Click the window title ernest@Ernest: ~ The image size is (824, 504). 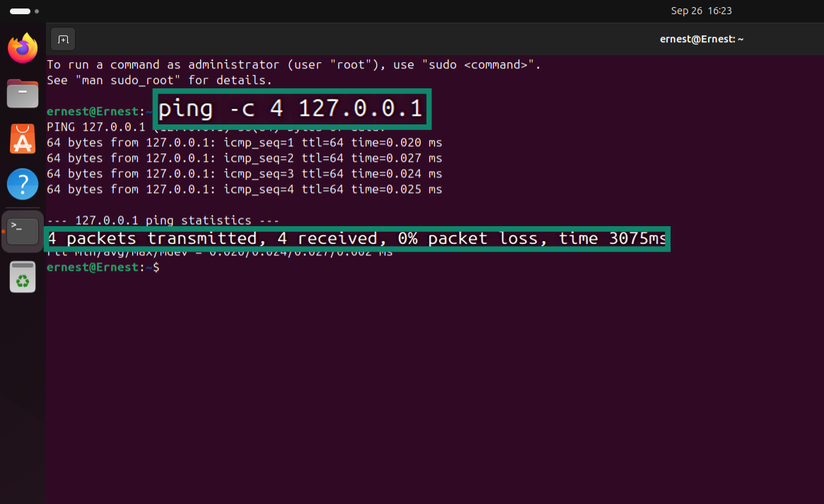[x=702, y=39]
